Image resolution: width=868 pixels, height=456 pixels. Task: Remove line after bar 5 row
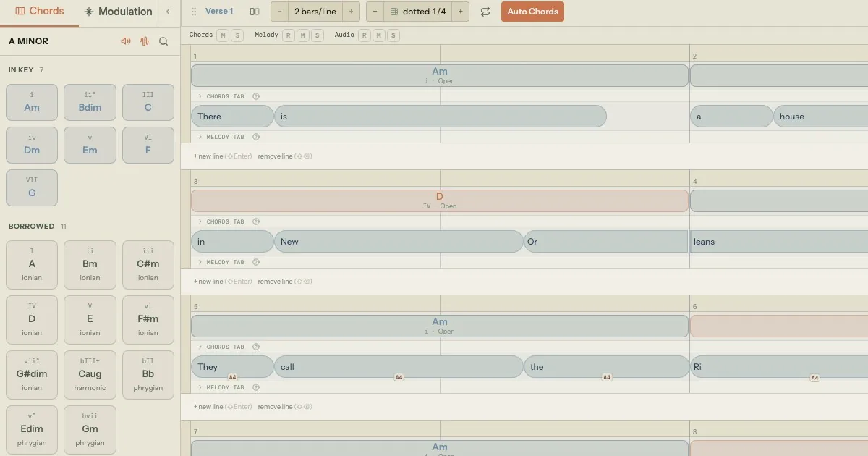pyautogui.click(x=285, y=407)
